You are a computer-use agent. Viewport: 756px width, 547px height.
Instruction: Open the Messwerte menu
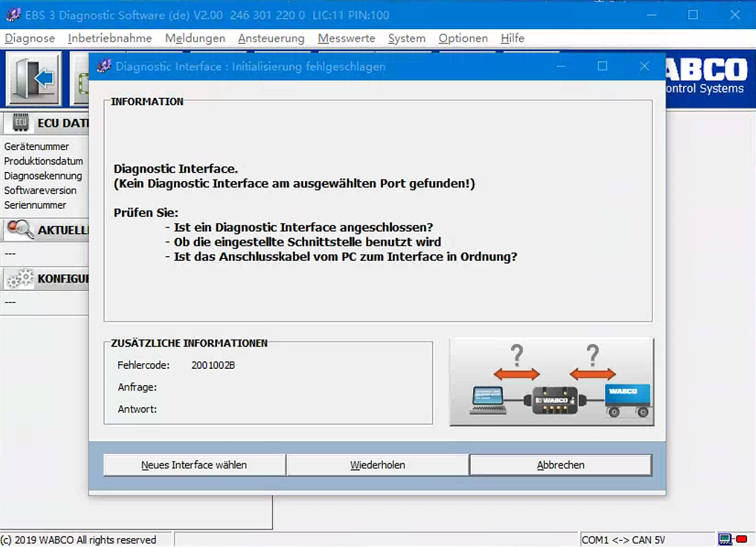pyautogui.click(x=346, y=38)
